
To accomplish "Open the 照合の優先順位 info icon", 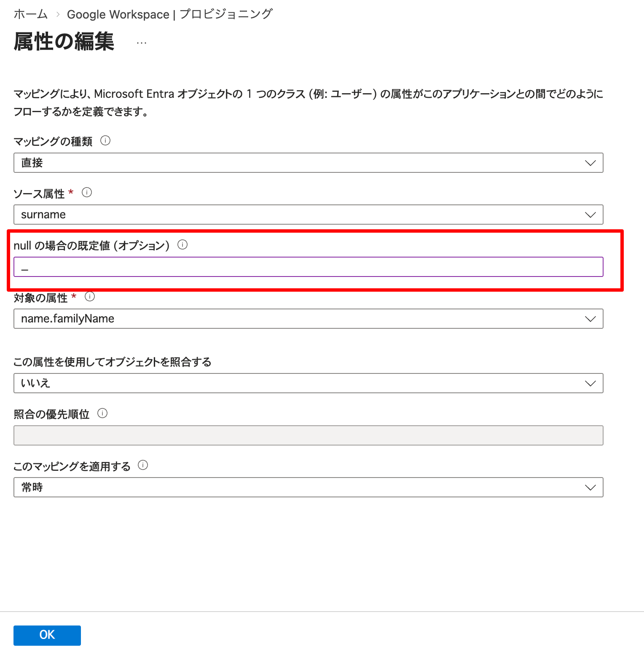I will (x=102, y=413).
